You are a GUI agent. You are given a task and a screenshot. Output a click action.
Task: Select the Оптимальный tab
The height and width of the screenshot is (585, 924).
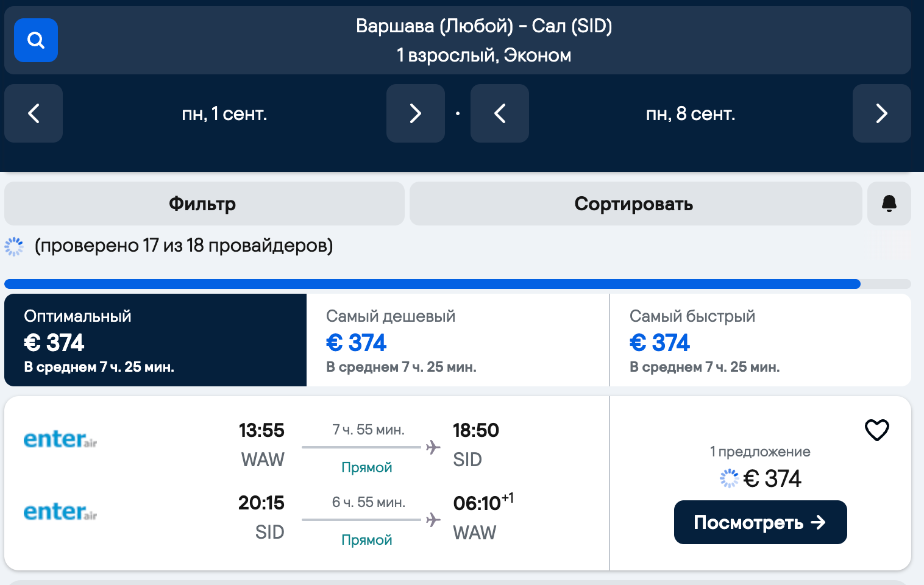(x=155, y=340)
